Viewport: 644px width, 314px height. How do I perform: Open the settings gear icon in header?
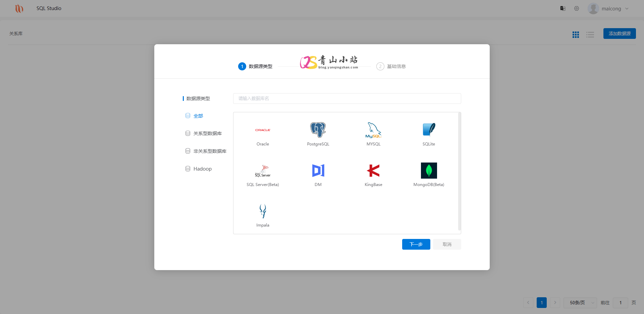click(x=577, y=8)
